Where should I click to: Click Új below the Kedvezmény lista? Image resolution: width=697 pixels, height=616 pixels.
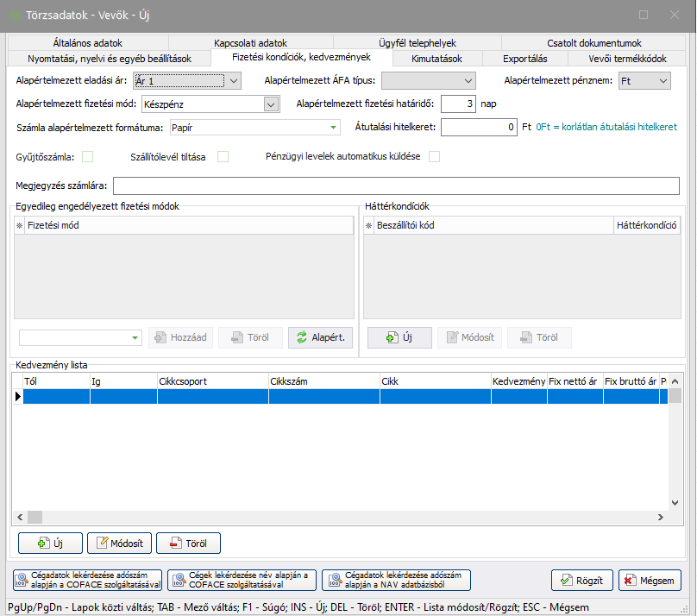(x=50, y=543)
